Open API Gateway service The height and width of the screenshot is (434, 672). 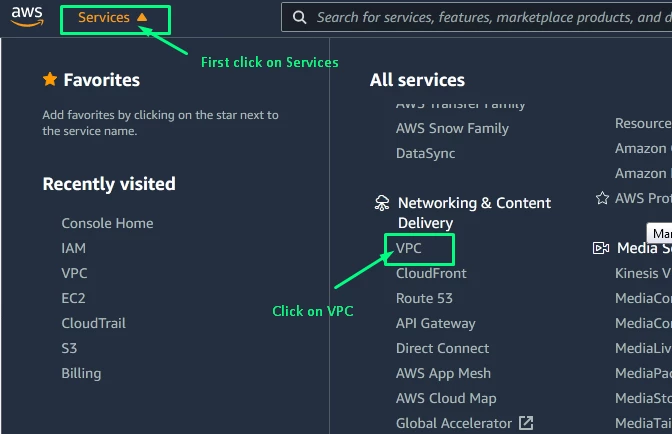(435, 323)
